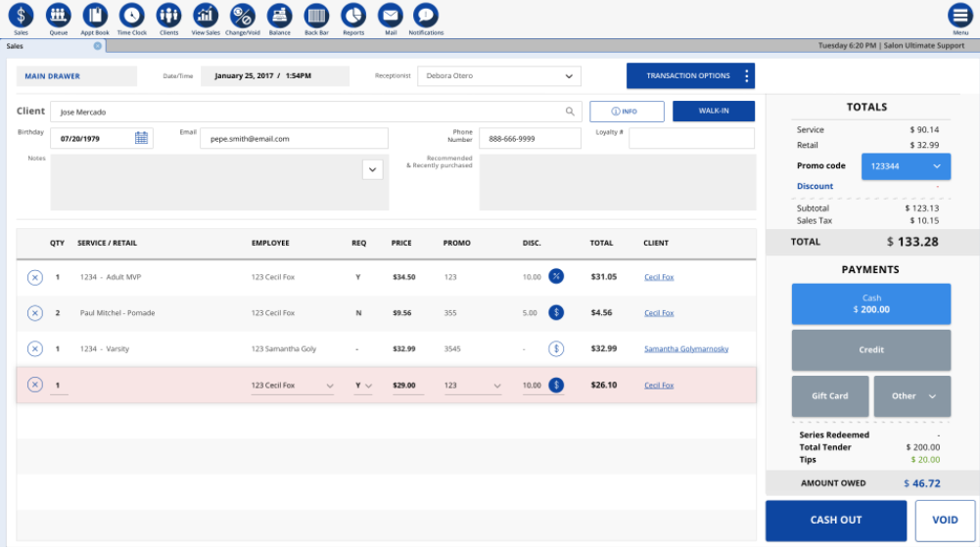Open the hamburger Menu icon
Screen dimensions: 980x547
960,15
